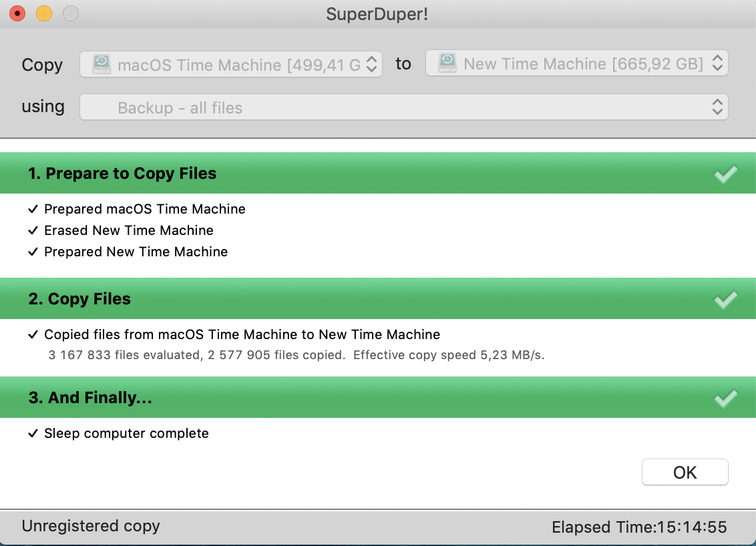Select the '2. Copy Files' header
The width and height of the screenshot is (756, 546).
[378, 298]
